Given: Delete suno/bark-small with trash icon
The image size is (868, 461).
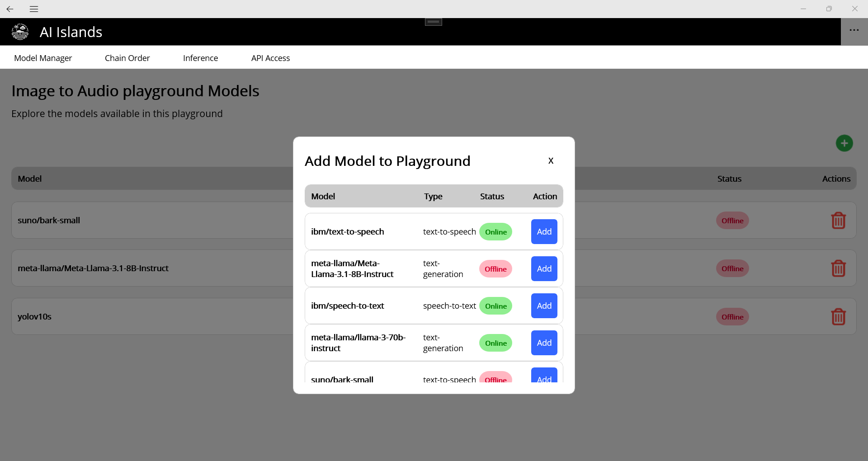Looking at the screenshot, I should click(838, 221).
